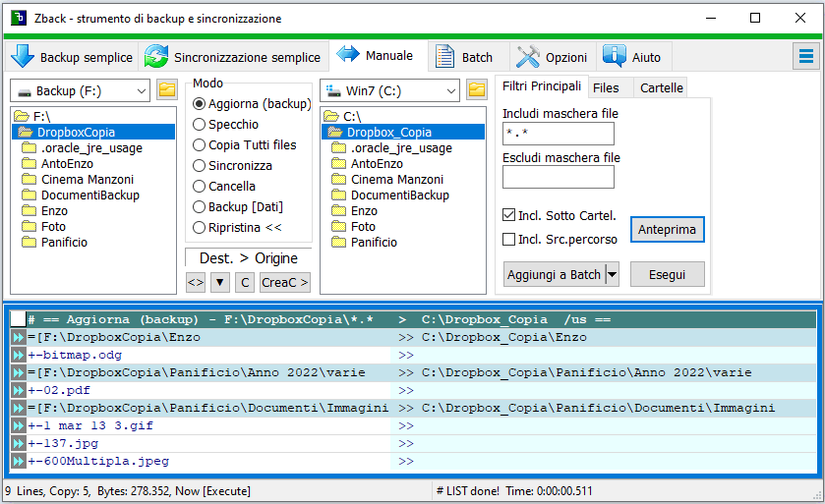Select DocumentiBackup in left tree
Image resolution: width=825 pixels, height=504 pixels.
click(x=89, y=195)
